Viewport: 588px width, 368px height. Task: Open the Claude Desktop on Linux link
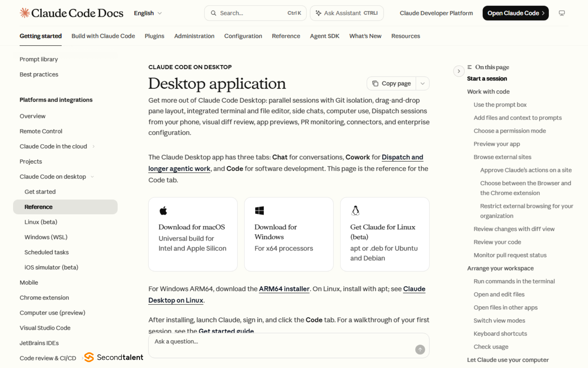[x=176, y=300]
